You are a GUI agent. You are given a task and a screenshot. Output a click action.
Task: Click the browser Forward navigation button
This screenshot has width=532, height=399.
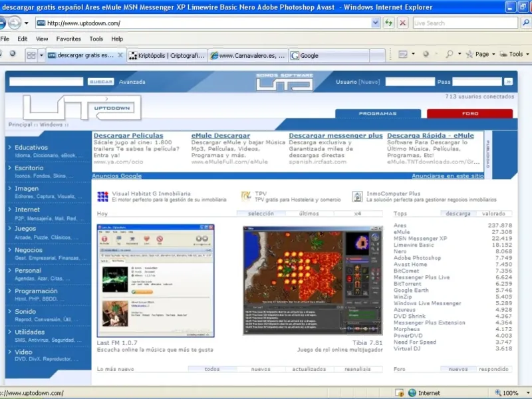point(15,23)
